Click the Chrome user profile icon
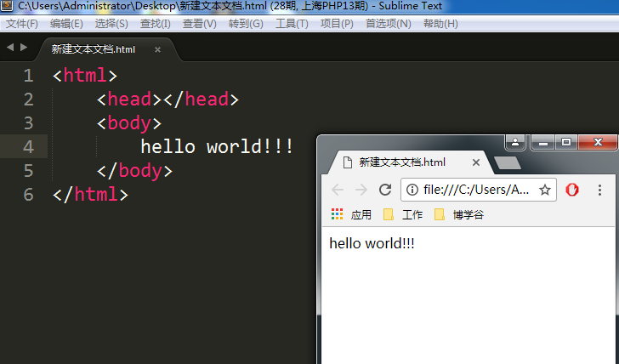619x364 pixels. tap(515, 142)
